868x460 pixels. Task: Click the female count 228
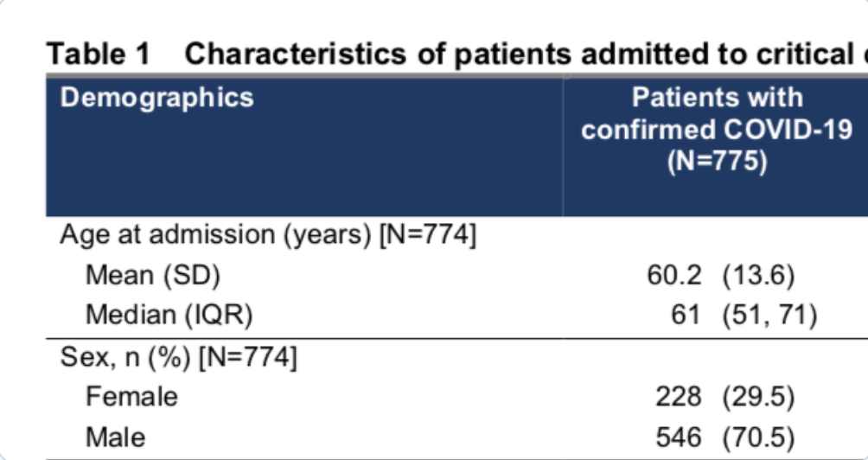tap(678, 396)
